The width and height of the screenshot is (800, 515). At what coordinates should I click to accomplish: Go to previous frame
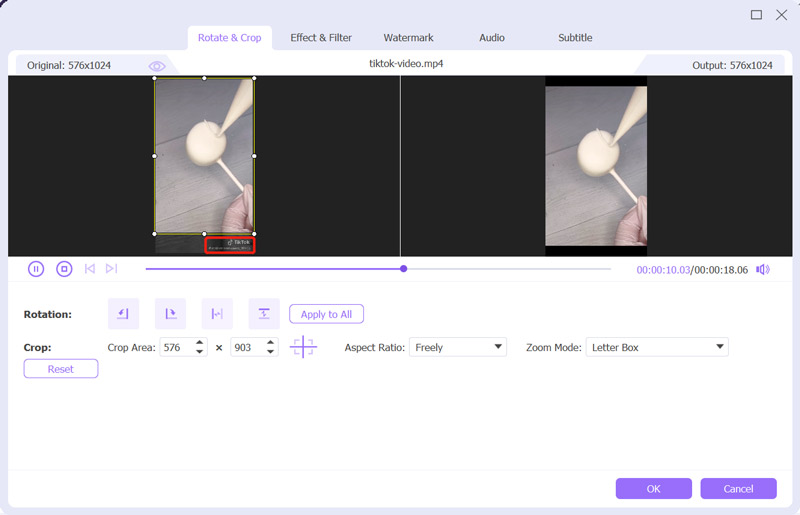pyautogui.click(x=90, y=268)
